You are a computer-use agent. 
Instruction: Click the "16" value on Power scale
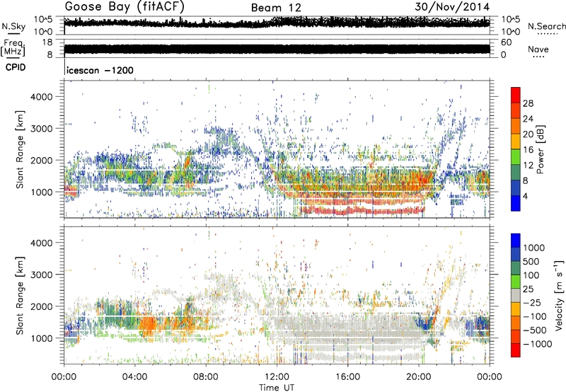click(528, 150)
